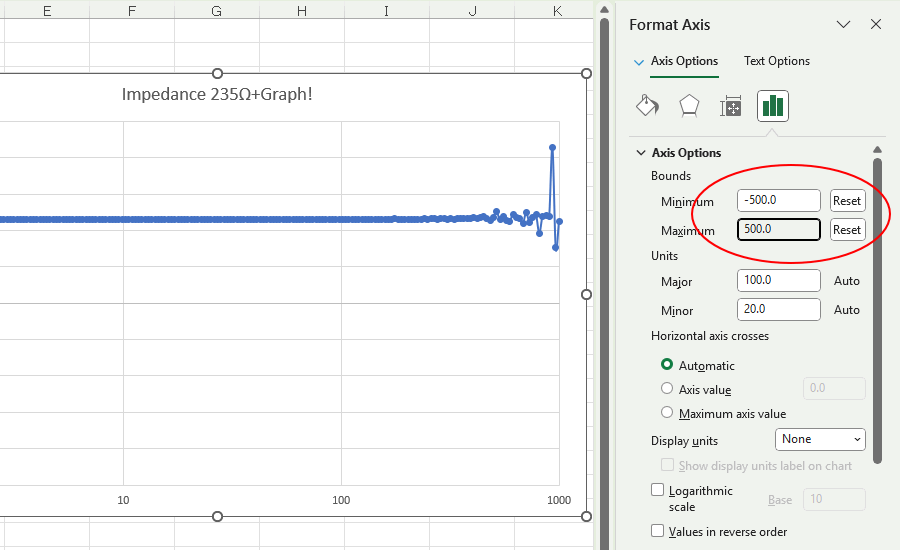This screenshot has width=900, height=550.
Task: Select the Axis Options bar chart icon
Action: point(773,106)
